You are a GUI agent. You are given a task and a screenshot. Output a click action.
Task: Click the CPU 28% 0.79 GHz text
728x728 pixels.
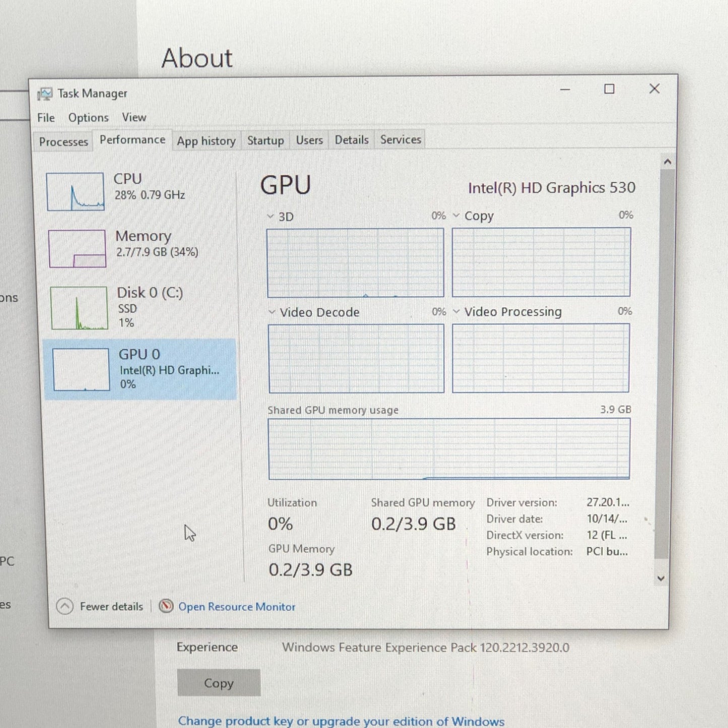click(150, 195)
